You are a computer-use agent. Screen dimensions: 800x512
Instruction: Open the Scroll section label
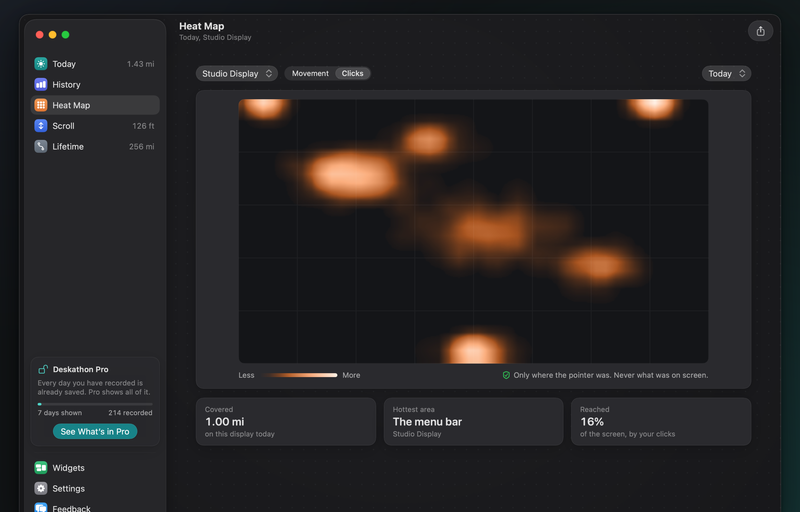(x=63, y=126)
